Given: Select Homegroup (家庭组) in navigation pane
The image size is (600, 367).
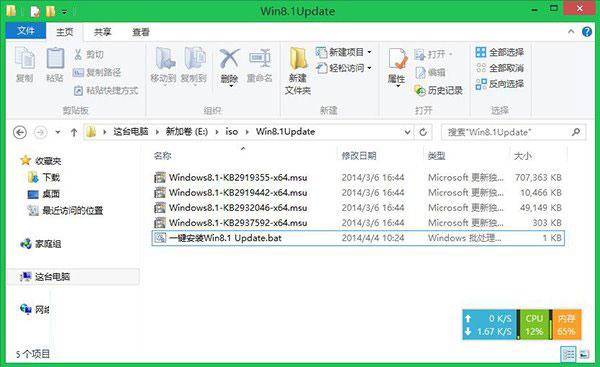Looking at the screenshot, I should [41, 243].
